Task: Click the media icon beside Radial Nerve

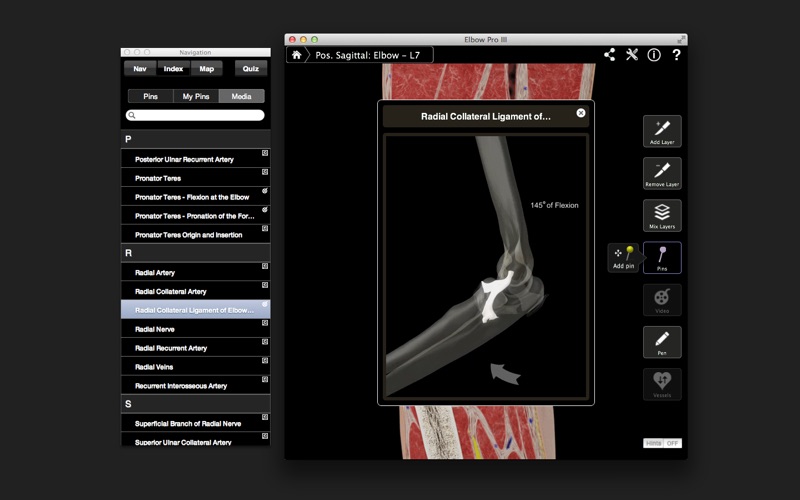Action: pyautogui.click(x=265, y=323)
